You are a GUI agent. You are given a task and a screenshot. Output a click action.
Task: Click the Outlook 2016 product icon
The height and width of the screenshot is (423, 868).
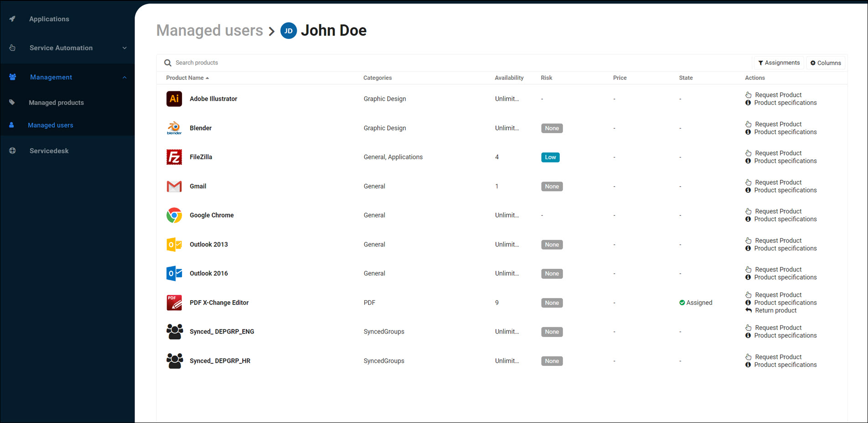tap(174, 273)
